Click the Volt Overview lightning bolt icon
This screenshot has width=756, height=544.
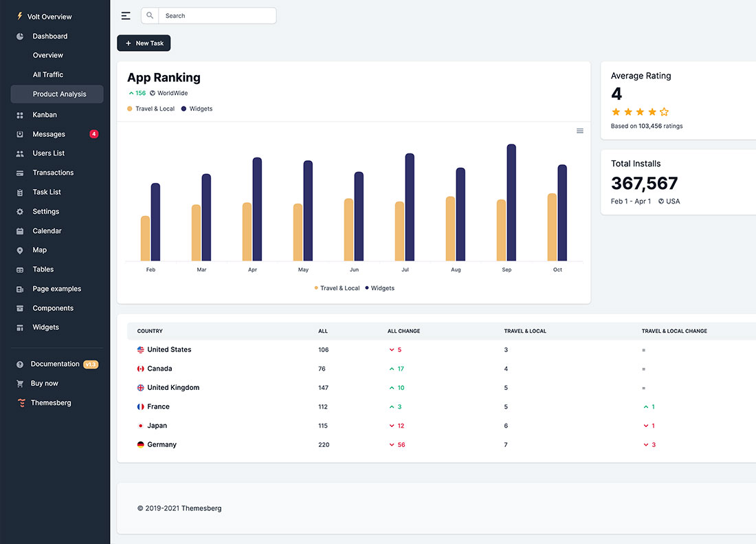coord(19,16)
